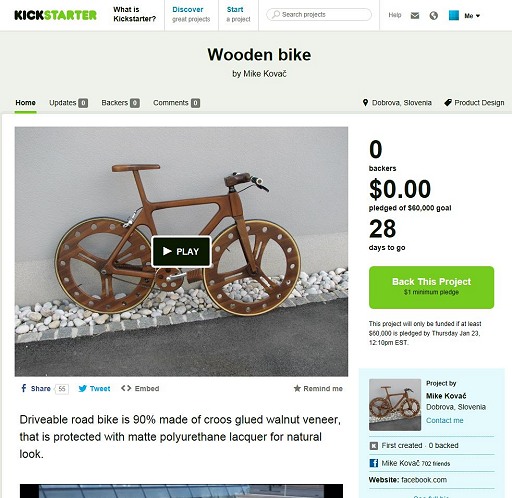Click the Contact me link
512x498 pixels.
(445, 420)
